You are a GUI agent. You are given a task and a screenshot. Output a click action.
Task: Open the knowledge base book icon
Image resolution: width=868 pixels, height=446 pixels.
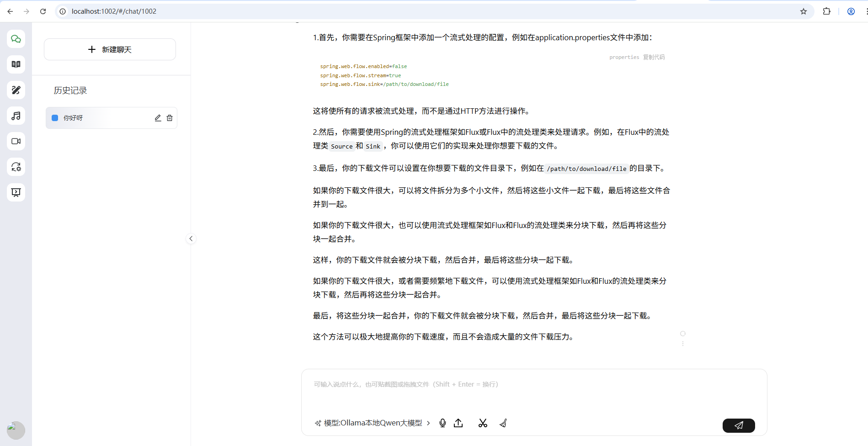16,64
